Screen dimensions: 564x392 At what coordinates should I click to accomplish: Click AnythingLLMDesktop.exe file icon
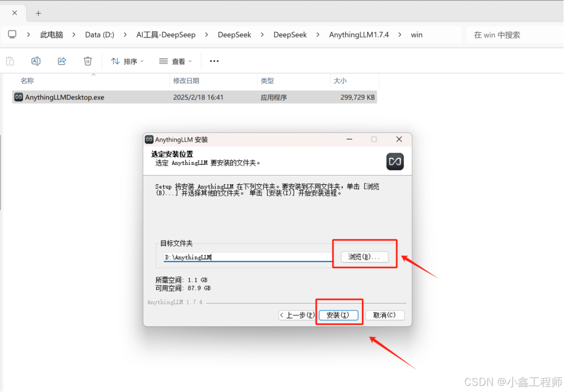click(x=18, y=97)
